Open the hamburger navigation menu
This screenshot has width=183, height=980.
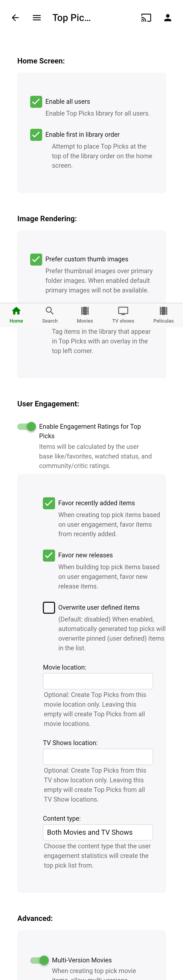click(x=37, y=18)
